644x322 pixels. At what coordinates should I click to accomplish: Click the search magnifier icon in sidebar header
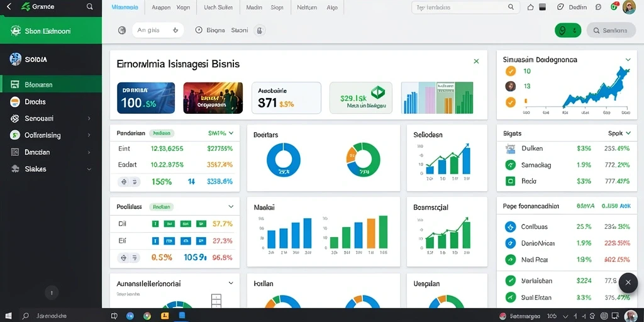(89, 7)
